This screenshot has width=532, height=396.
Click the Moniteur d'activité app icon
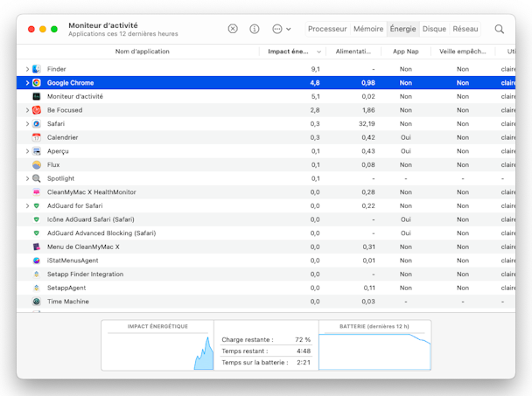(x=37, y=96)
